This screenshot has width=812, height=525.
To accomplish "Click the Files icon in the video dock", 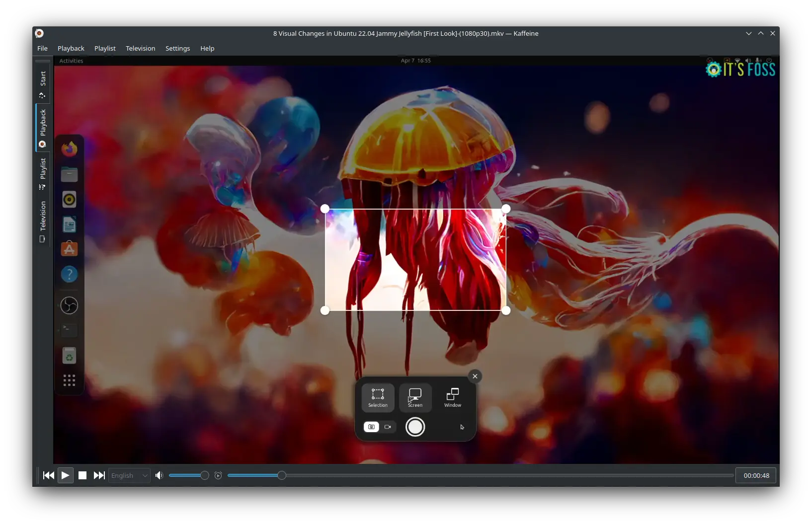I will point(69,174).
